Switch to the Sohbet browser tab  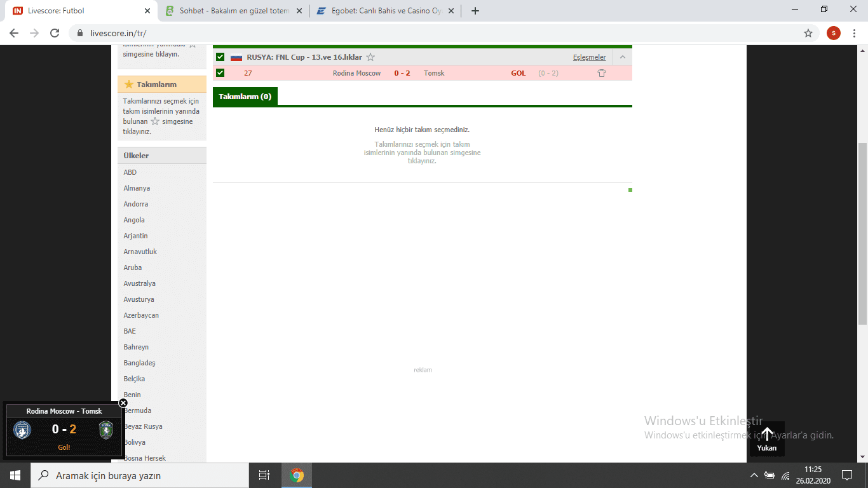(x=233, y=11)
